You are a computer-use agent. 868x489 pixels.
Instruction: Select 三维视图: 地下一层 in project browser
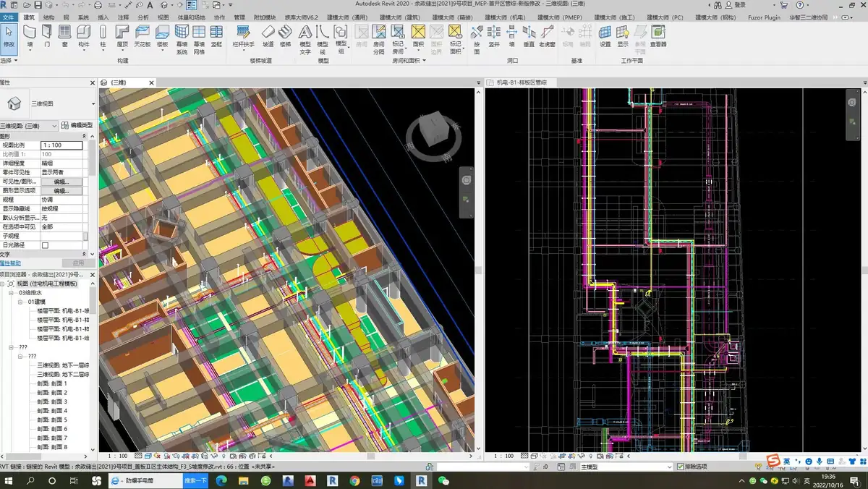point(64,365)
